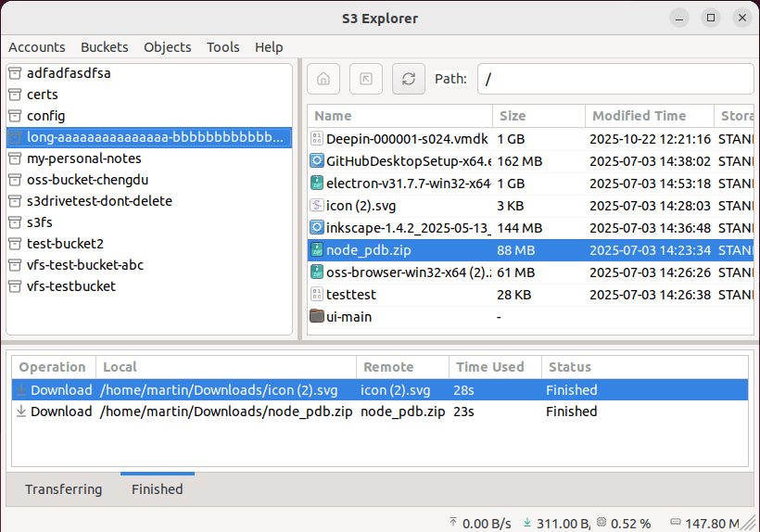This screenshot has height=532, width=760.
Task: Switch to the Finished tab
Action: (157, 489)
